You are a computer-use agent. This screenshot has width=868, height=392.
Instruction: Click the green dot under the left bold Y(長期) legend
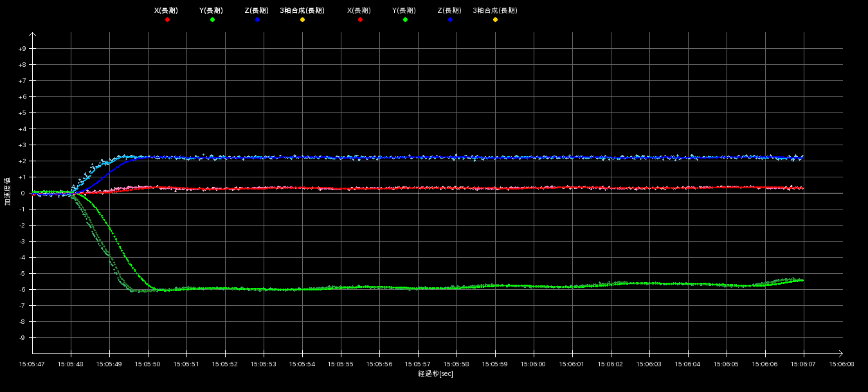coord(212,20)
